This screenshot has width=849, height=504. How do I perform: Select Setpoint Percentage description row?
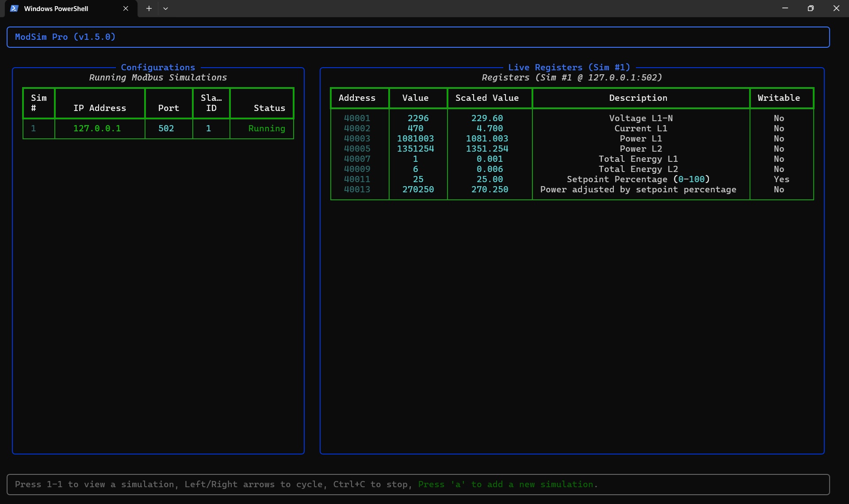click(638, 179)
